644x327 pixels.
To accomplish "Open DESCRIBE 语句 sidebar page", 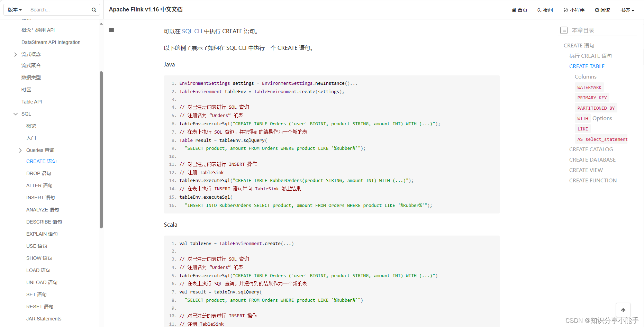I will click(x=44, y=222).
